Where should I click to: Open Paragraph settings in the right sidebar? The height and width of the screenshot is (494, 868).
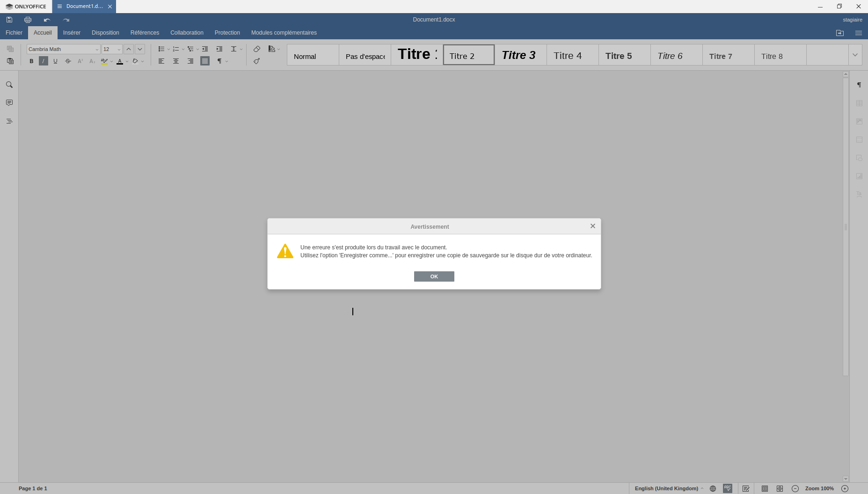[x=860, y=85]
